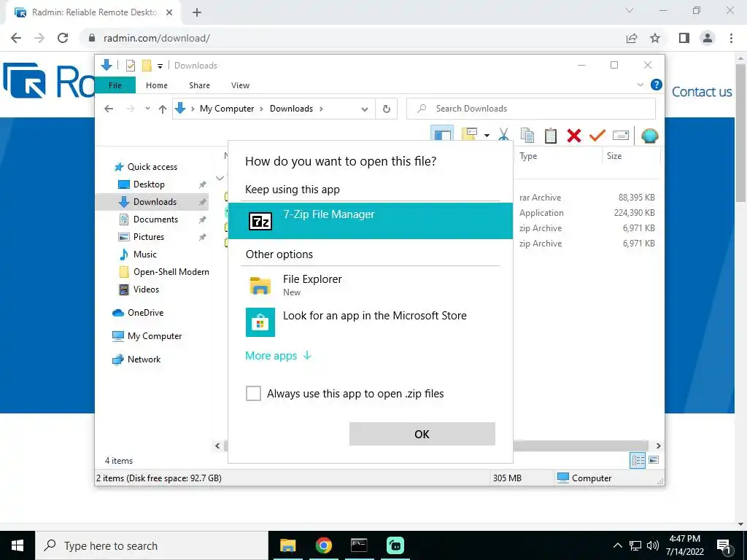This screenshot has height=560, width=747.
Task: Reload the Chrome radmin.com page
Action: point(63,38)
